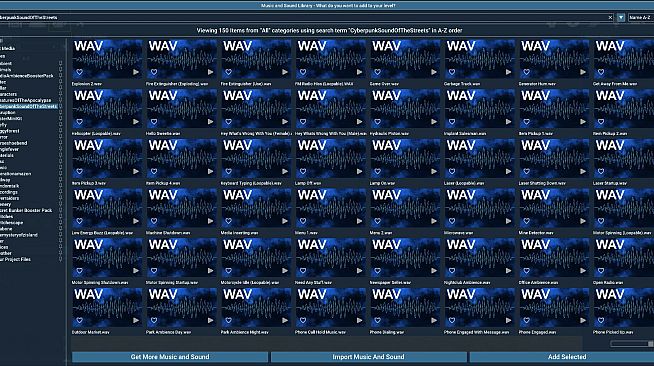The width and height of the screenshot is (654, 366).
Task: Clear the search field with the X
Action: point(610,18)
